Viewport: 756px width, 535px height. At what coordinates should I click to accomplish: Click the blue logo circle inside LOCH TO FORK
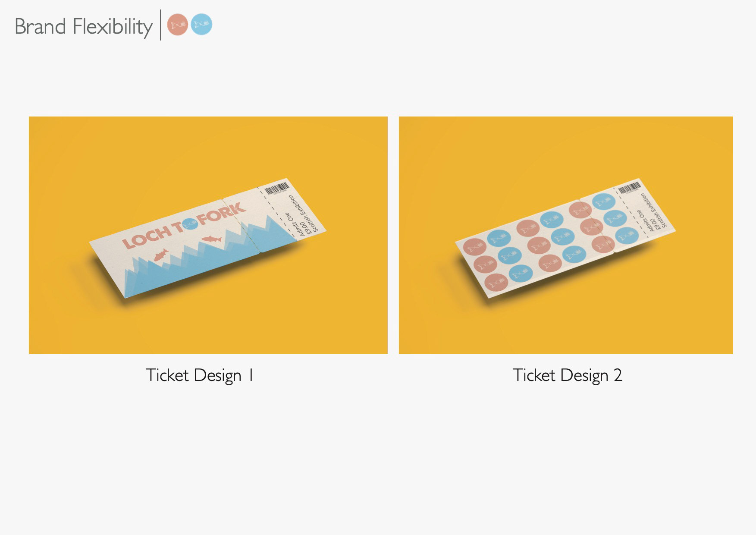tap(190, 224)
